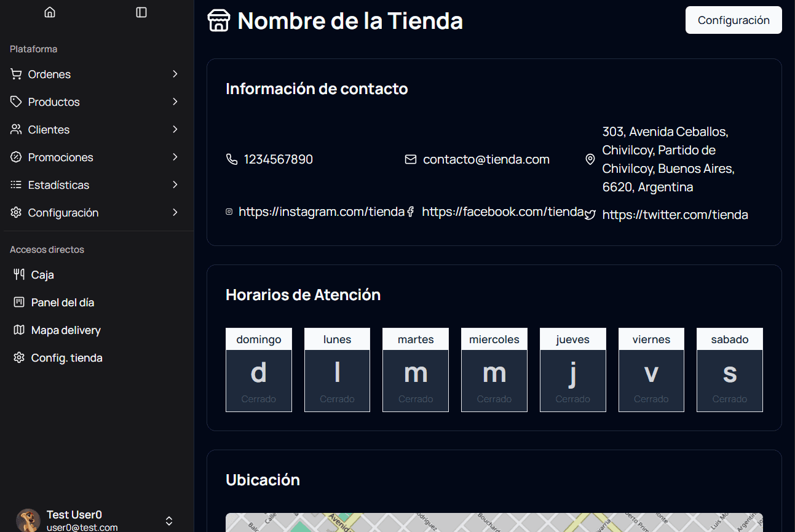
Task: Click the Test User0 avatar picture
Action: [x=28, y=520]
